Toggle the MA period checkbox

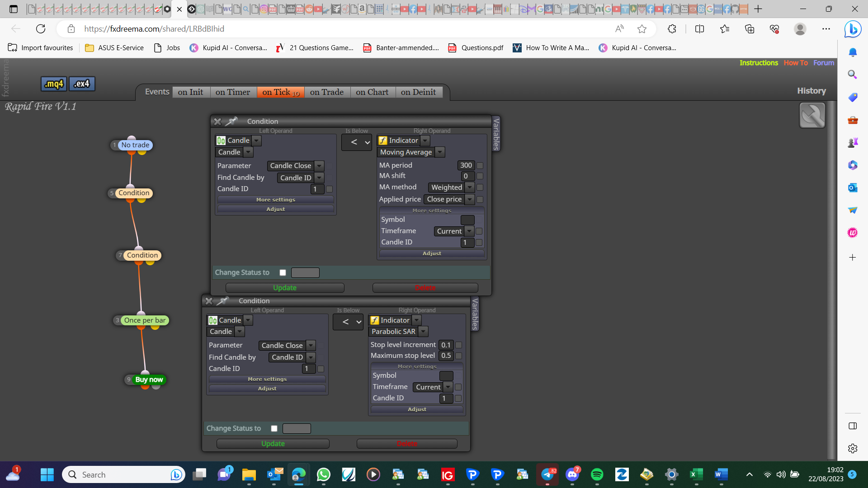(x=480, y=165)
